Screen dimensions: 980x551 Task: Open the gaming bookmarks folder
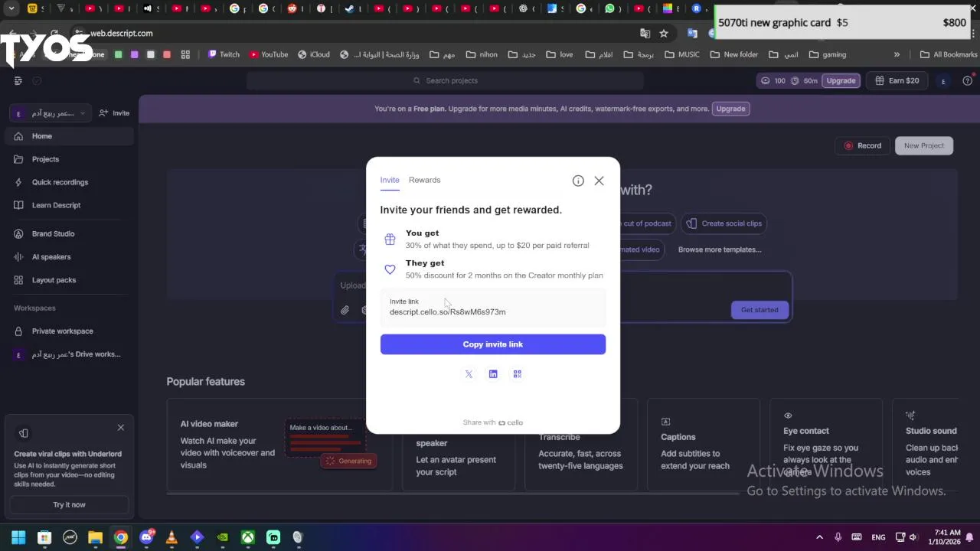[827, 55]
